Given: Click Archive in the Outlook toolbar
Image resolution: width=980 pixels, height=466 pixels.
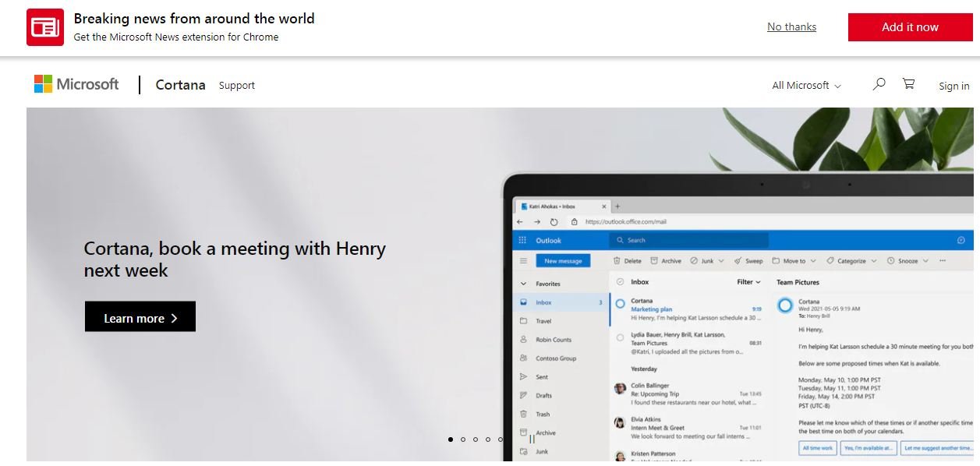Looking at the screenshot, I should (x=667, y=261).
